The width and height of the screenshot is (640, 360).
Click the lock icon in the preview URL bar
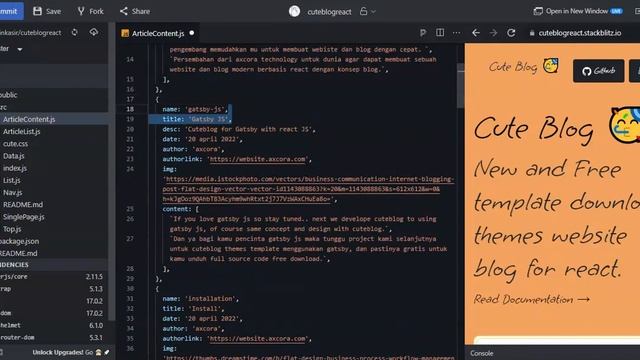coord(532,33)
